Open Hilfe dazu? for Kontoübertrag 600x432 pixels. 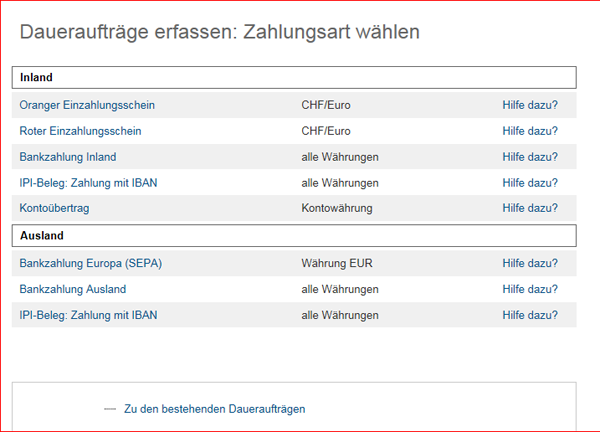pyautogui.click(x=530, y=208)
